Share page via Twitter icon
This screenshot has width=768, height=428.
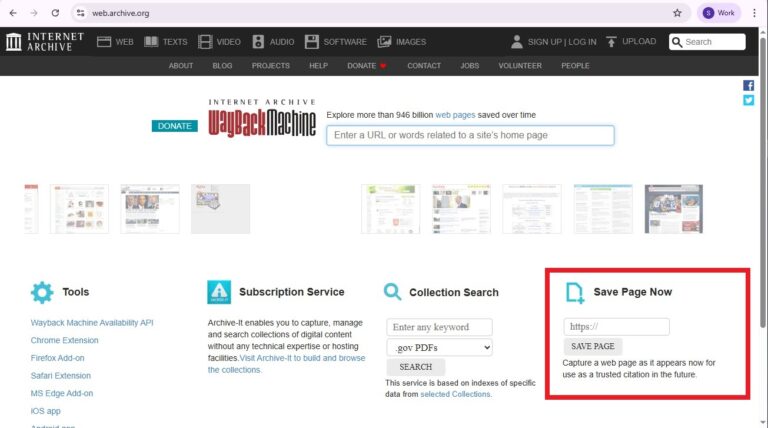[748, 100]
